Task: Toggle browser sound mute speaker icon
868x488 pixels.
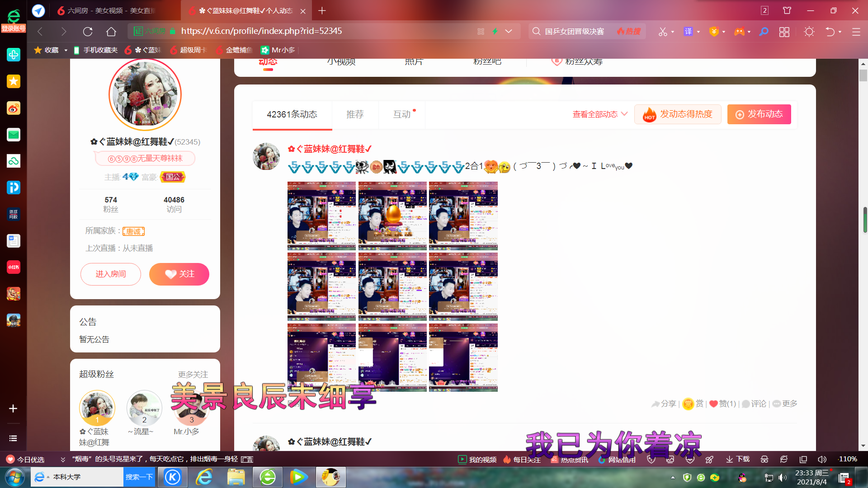Action: coord(822,460)
